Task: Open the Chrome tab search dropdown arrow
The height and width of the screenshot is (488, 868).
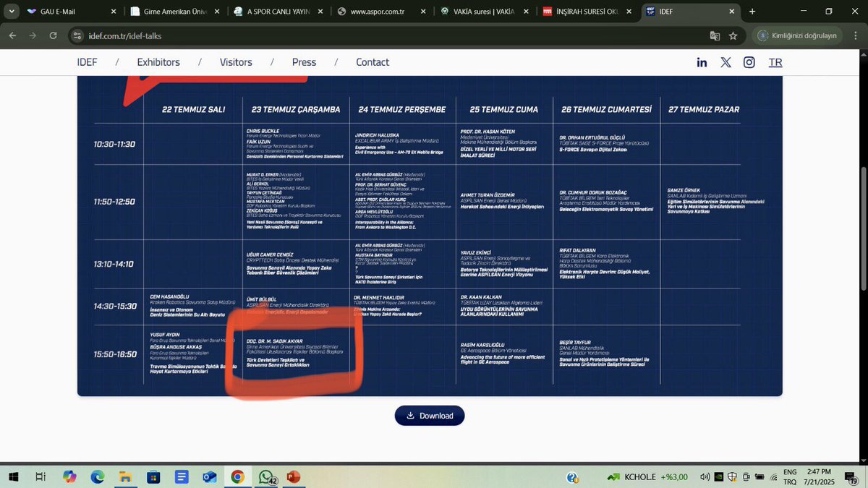Action: [12, 12]
